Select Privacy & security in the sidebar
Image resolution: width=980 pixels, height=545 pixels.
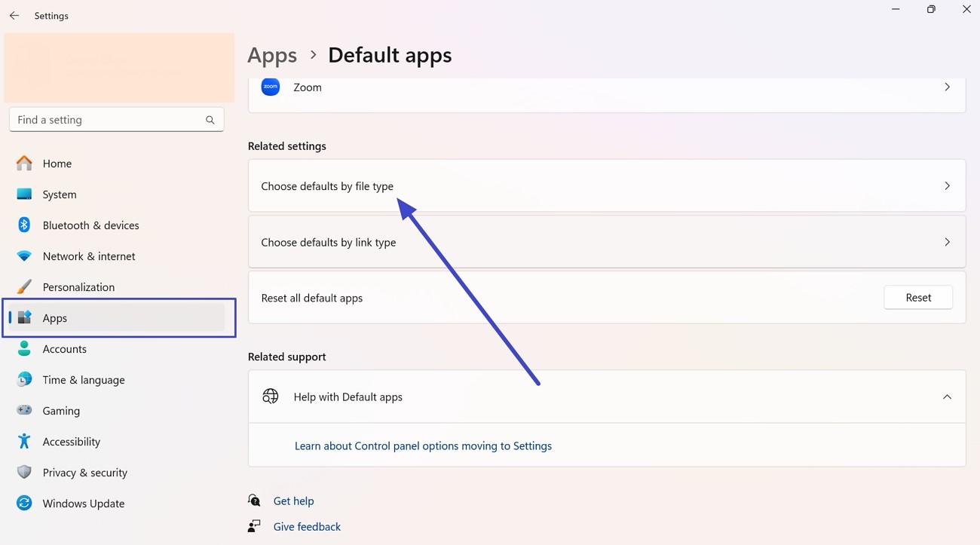(x=84, y=473)
